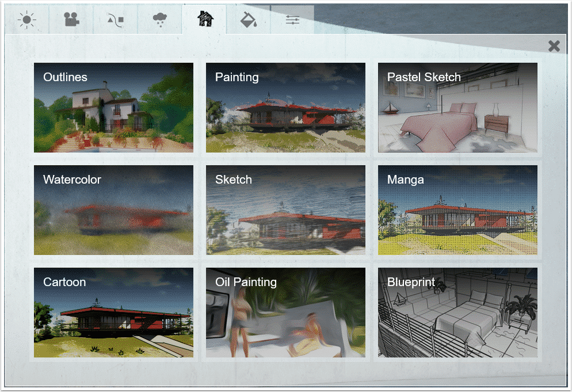Close the effects selection panel
The width and height of the screenshot is (572, 392).
pyautogui.click(x=554, y=46)
